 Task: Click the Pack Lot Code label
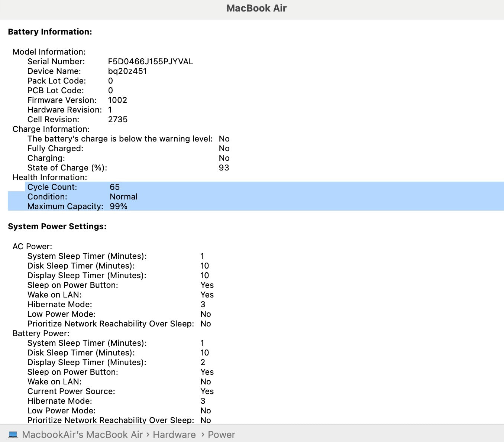pyautogui.click(x=56, y=81)
